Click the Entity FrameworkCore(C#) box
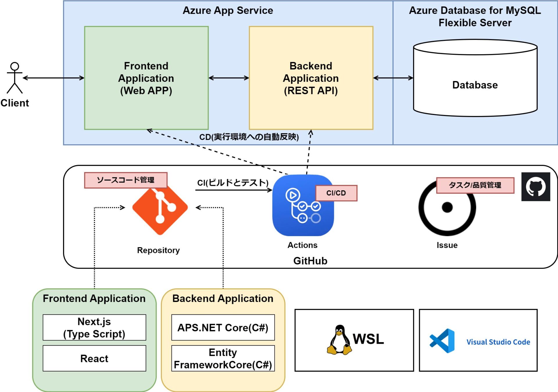This screenshot has height=392, width=558. coord(223,358)
